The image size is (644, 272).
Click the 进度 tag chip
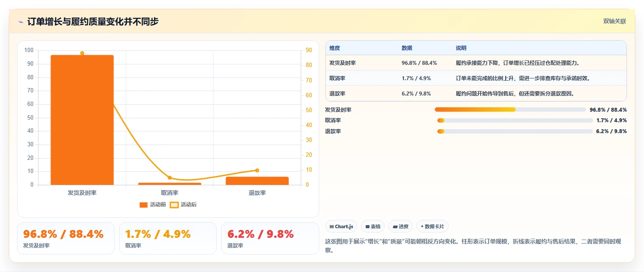[x=401, y=226]
